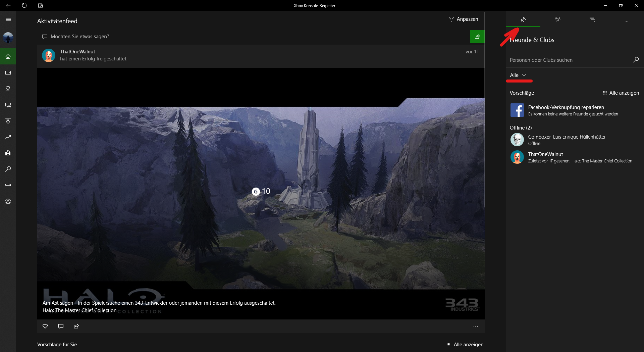The image size is (644, 352).
Task: Click the green share post button
Action: click(x=477, y=37)
